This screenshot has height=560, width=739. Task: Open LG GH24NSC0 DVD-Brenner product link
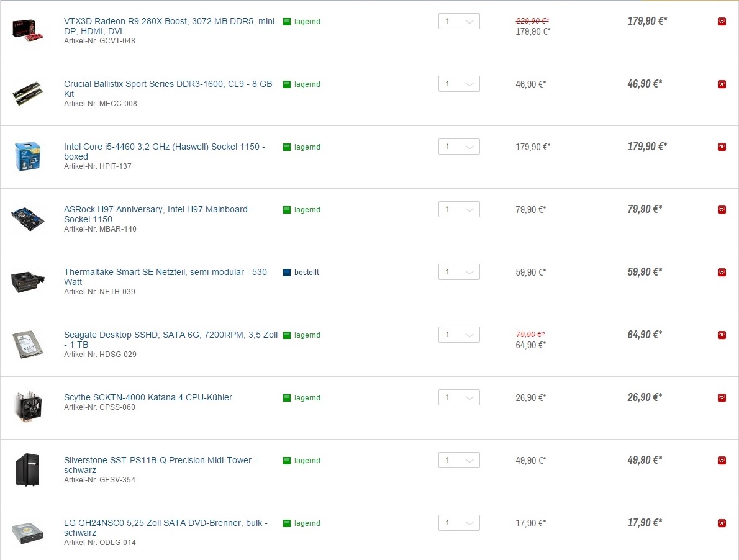[x=166, y=528]
